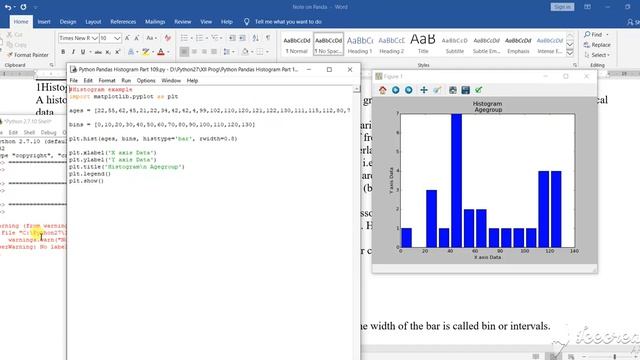Image resolution: width=640 pixels, height=360 pixels.
Task: Increase font size with Grow Font icon
Action: (127, 38)
